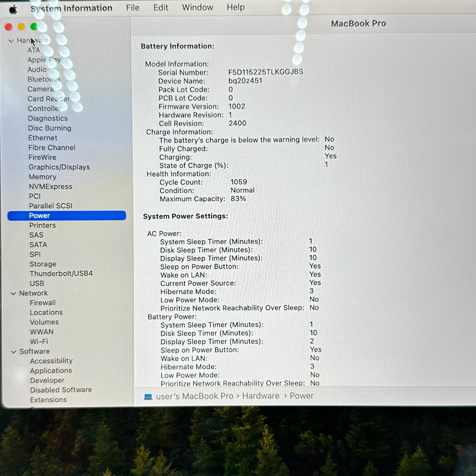476x476 pixels.
Task: Select Graphics/Displays in the sidebar
Action: pos(59,167)
